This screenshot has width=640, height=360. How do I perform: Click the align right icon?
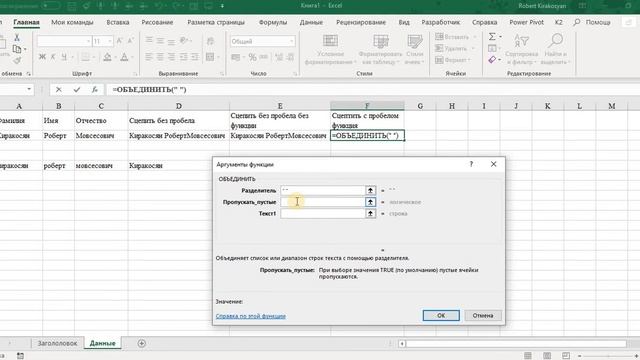click(x=171, y=57)
